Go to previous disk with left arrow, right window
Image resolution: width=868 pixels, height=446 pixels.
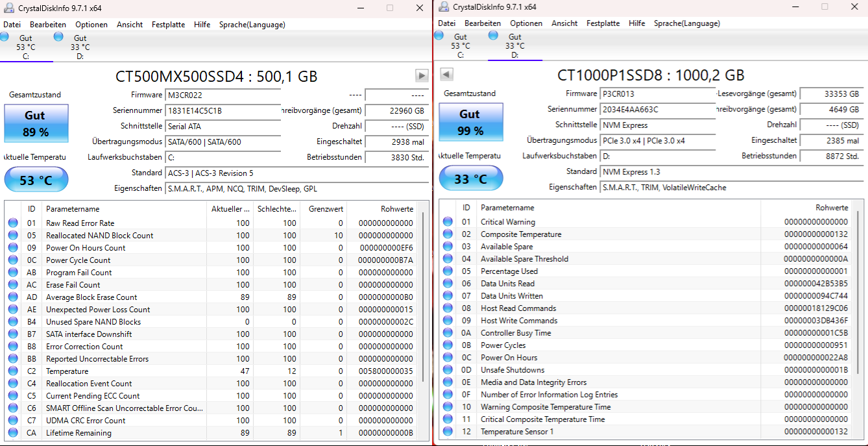click(446, 73)
